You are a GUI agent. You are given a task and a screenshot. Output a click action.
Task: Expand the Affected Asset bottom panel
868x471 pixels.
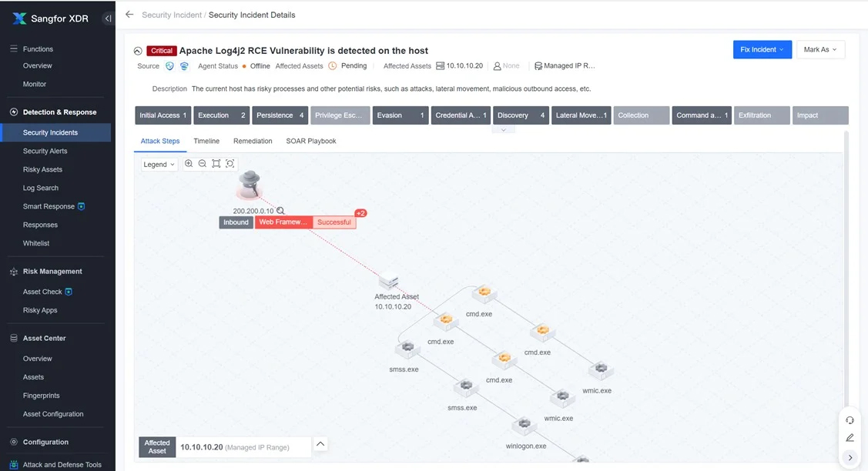coord(321,444)
